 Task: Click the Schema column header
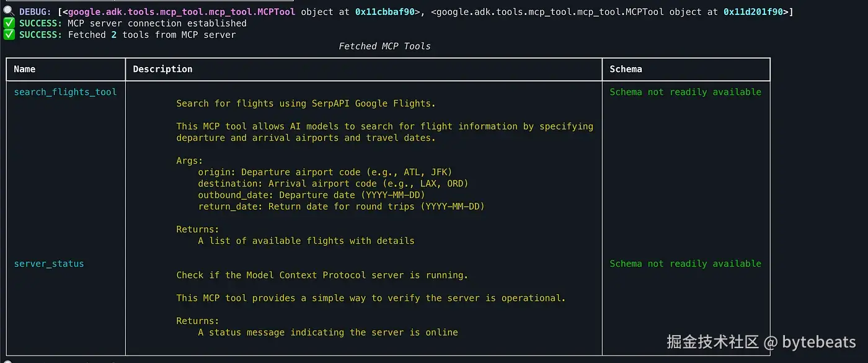pyautogui.click(x=626, y=69)
